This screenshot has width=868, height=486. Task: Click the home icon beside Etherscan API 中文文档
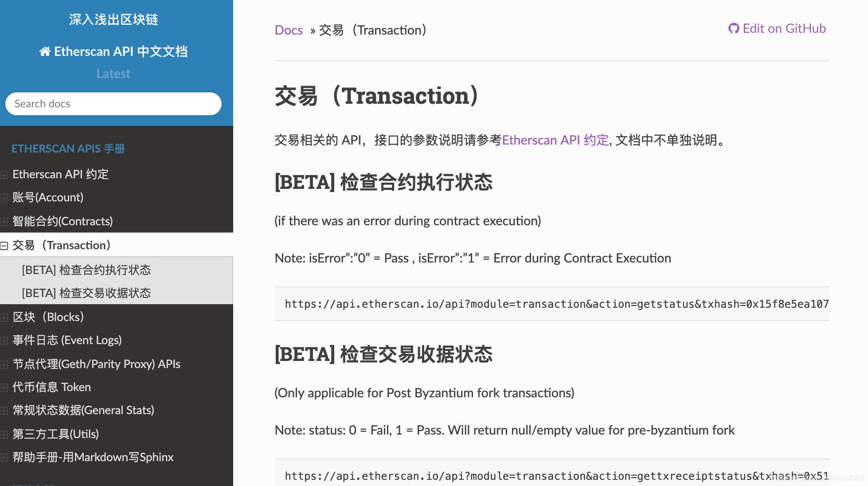coord(45,52)
